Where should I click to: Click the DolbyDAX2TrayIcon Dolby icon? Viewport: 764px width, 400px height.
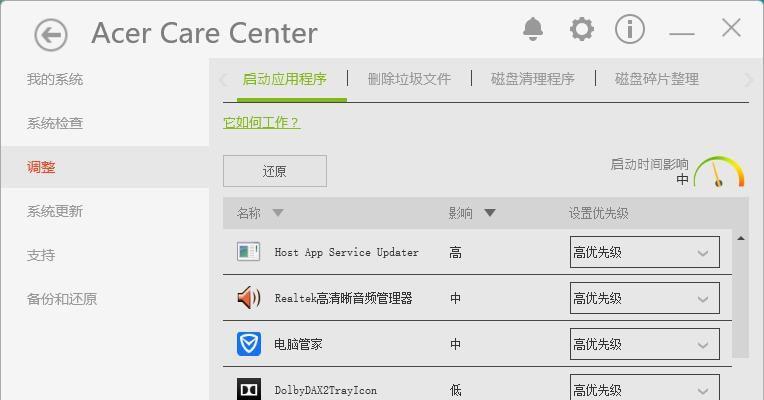[x=248, y=389]
